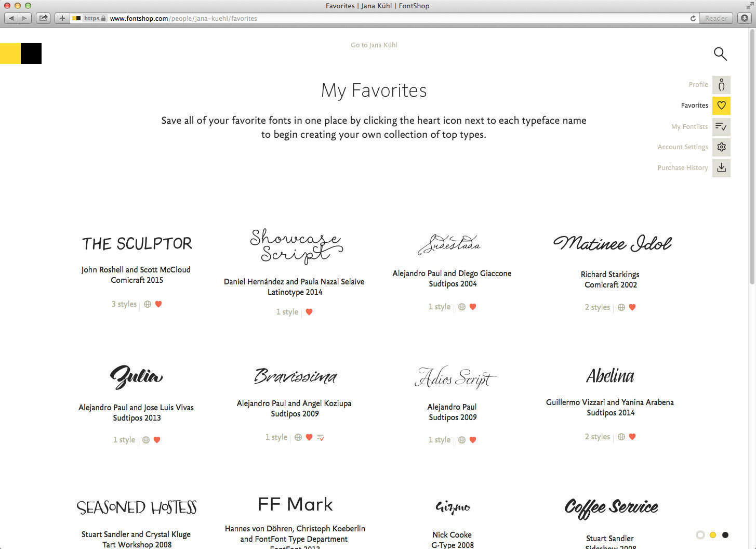The height and width of the screenshot is (549, 756).
Task: Click Abelina 2 styles link
Action: click(x=598, y=437)
